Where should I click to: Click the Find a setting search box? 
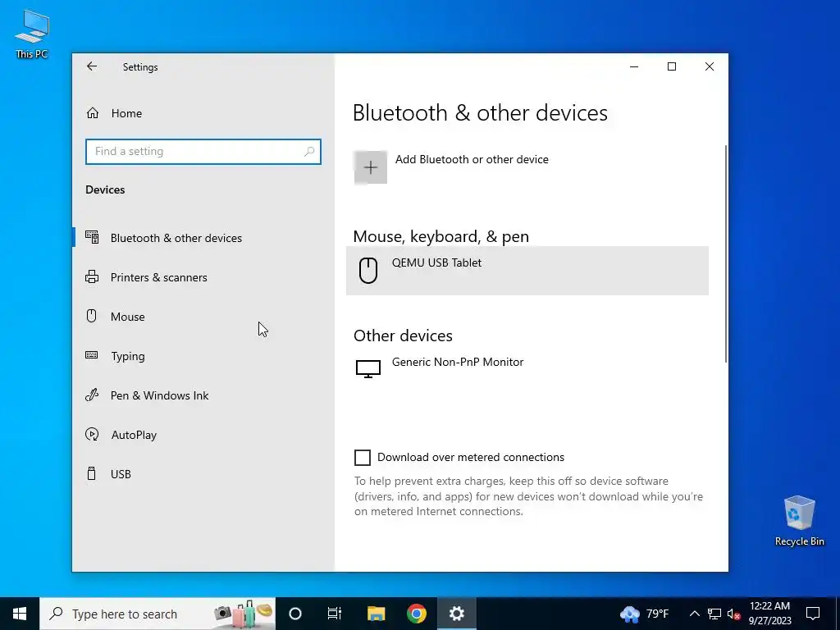[x=203, y=152]
